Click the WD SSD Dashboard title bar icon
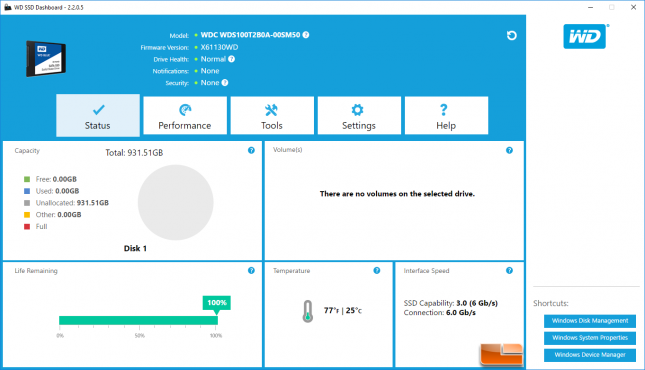 click(x=7, y=7)
